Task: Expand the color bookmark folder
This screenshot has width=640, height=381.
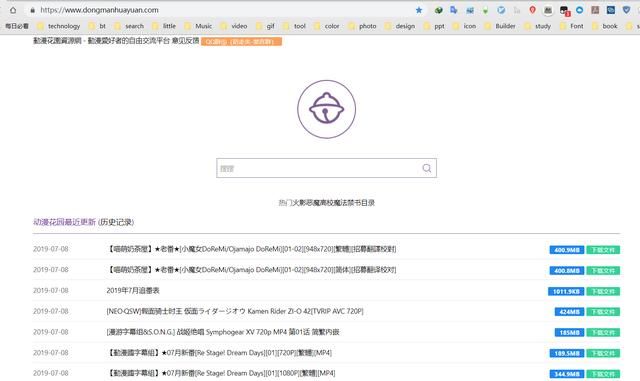Action: [x=327, y=26]
